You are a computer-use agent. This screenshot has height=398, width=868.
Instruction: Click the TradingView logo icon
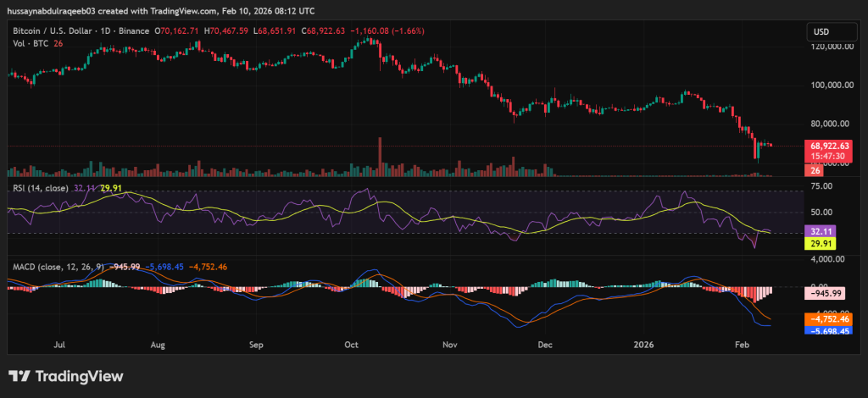[19, 376]
